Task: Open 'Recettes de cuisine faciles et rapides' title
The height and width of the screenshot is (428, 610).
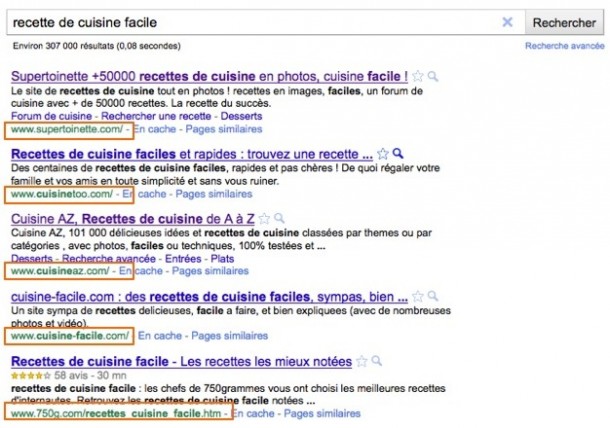Action: click(x=192, y=154)
